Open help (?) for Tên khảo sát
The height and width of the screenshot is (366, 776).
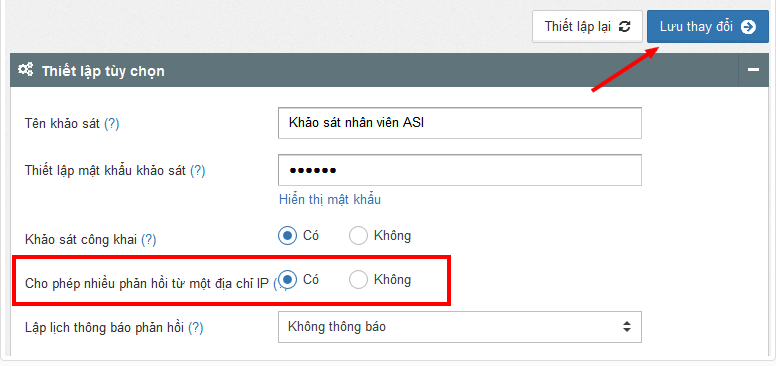pyautogui.click(x=112, y=124)
